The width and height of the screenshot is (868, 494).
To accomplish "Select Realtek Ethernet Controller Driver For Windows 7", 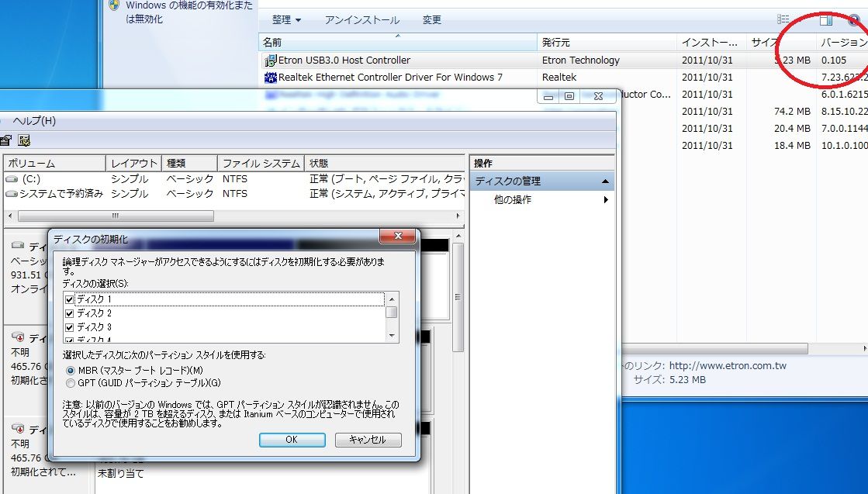I will pyautogui.click(x=390, y=78).
